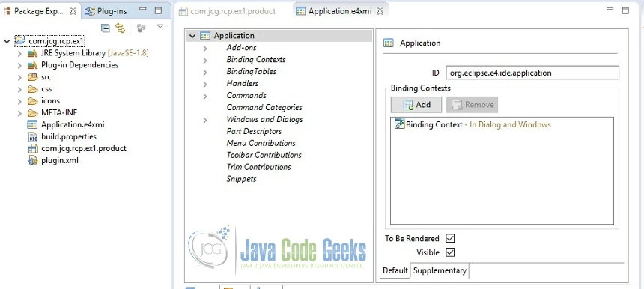Click the Application.e4xmi file icon in explorer
The image size is (644, 289).
[32, 124]
